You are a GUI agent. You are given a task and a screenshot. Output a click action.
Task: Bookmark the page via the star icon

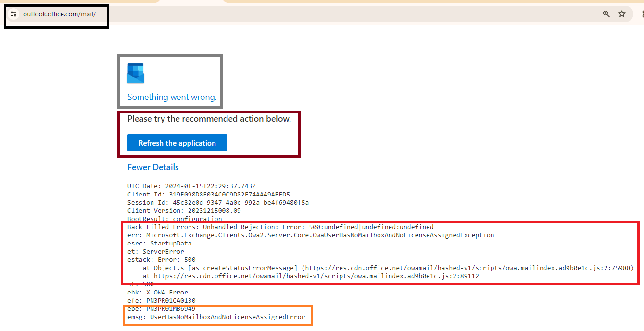tap(622, 14)
